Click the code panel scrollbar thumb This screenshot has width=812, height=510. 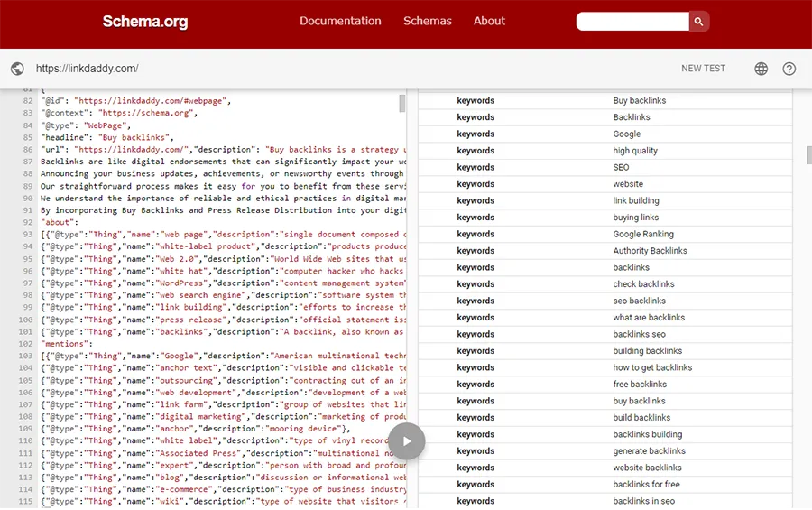click(x=401, y=103)
